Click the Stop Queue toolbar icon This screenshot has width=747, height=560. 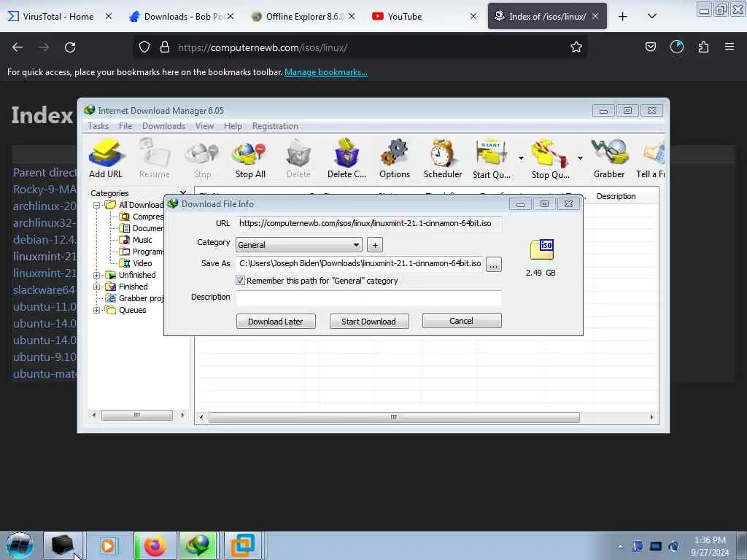(x=550, y=158)
